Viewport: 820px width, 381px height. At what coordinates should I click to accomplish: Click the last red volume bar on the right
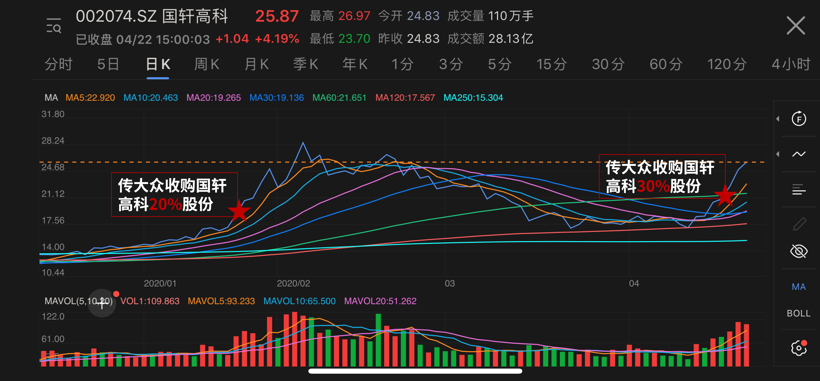746,345
